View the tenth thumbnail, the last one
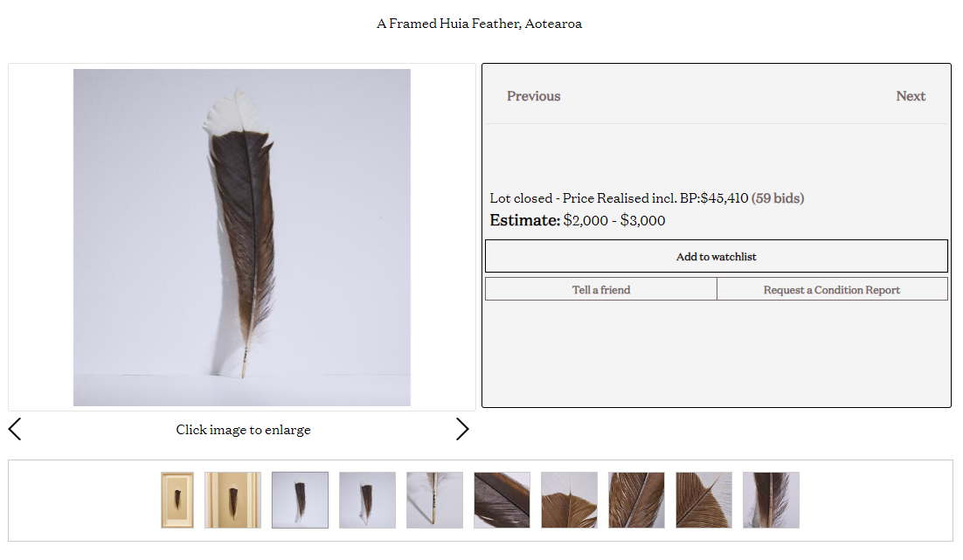This screenshot has width=963, height=560. [x=771, y=500]
